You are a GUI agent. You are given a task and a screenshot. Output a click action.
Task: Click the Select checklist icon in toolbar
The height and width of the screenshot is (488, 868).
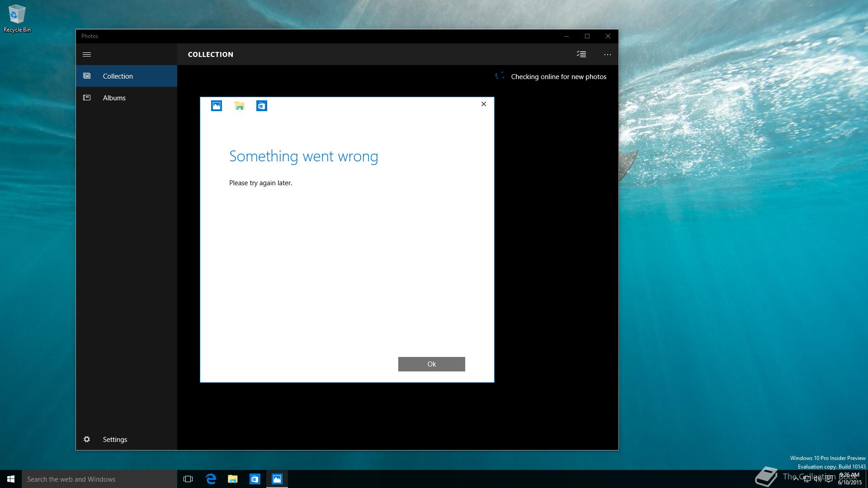(581, 54)
